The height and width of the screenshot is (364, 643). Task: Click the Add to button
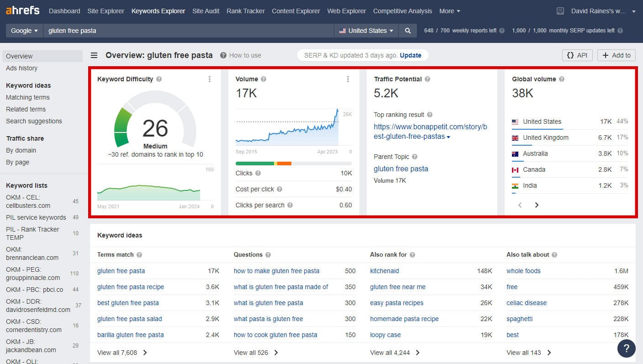(x=617, y=55)
